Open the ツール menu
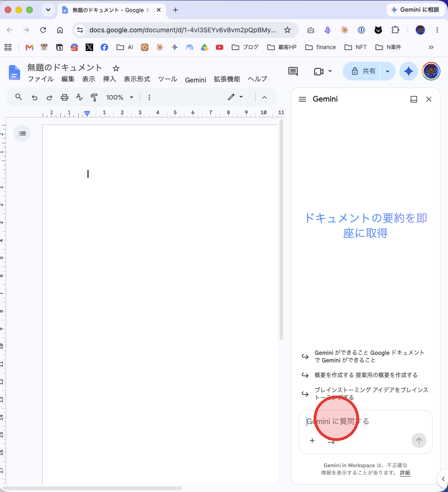Viewport: 448px width, 492px height. tap(168, 80)
